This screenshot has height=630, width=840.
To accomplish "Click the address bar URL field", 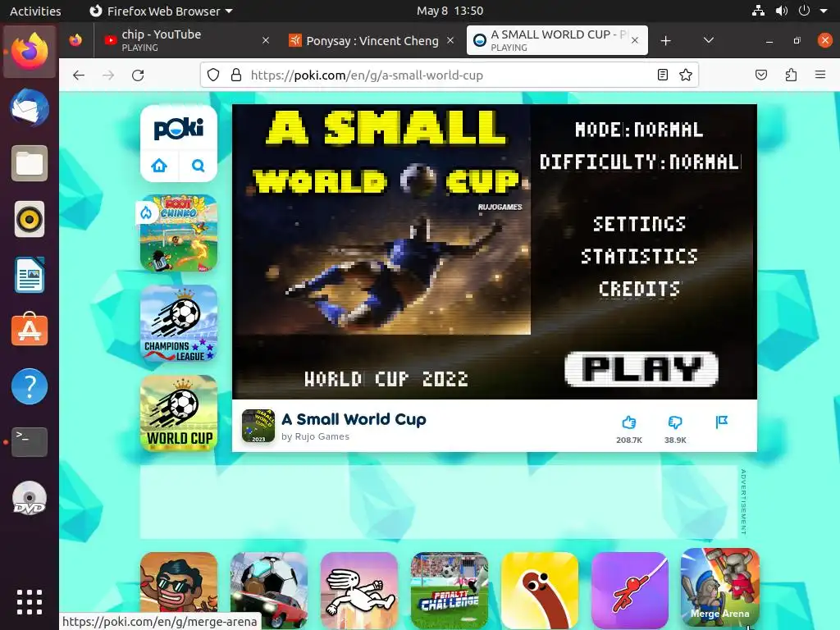I will click(x=450, y=75).
